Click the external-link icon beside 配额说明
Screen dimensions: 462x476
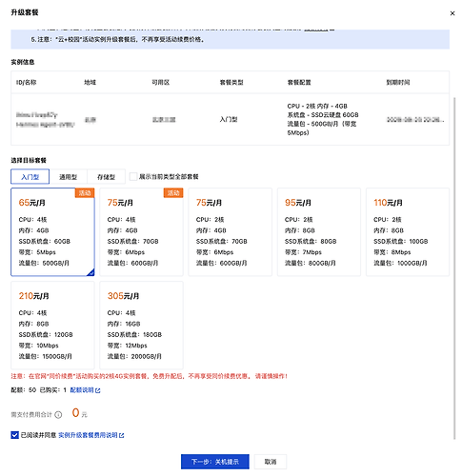98,390
